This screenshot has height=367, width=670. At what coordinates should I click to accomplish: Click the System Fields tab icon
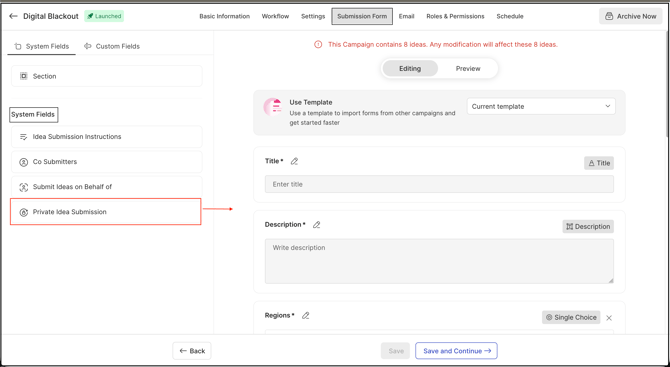pyautogui.click(x=18, y=46)
